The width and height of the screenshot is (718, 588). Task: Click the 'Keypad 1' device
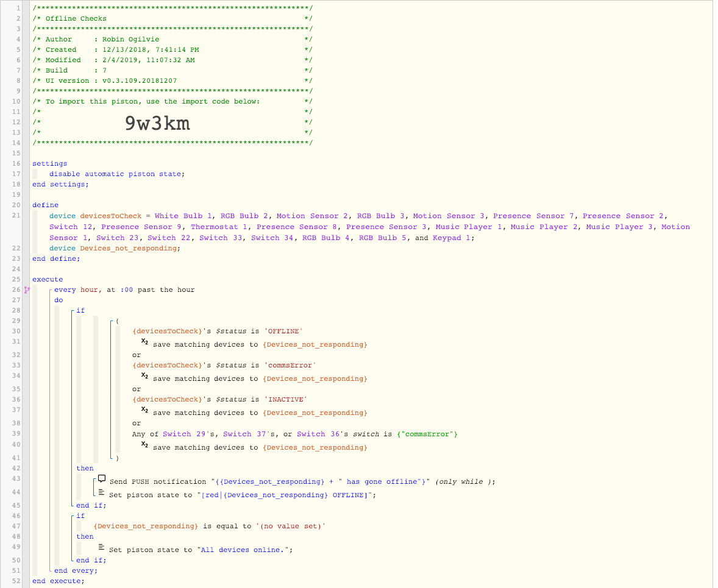pos(452,238)
